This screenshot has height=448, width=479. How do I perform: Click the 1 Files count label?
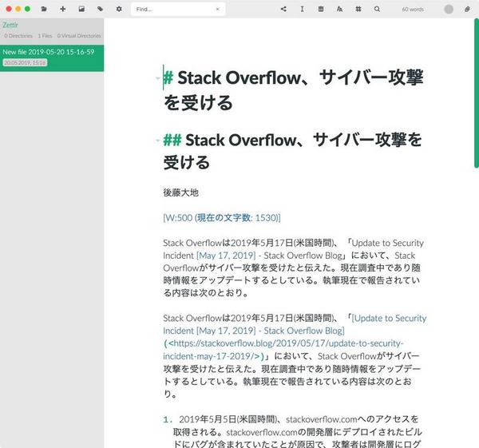coord(45,36)
